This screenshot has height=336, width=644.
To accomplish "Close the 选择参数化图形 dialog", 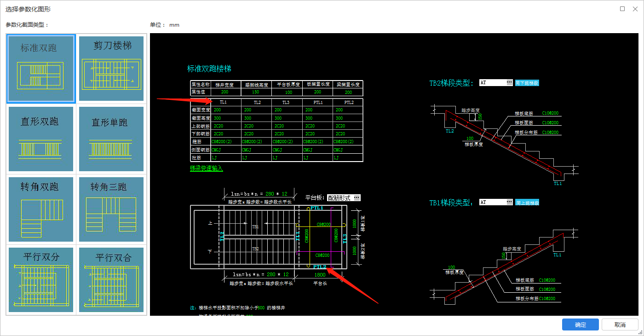I will click(635, 9).
